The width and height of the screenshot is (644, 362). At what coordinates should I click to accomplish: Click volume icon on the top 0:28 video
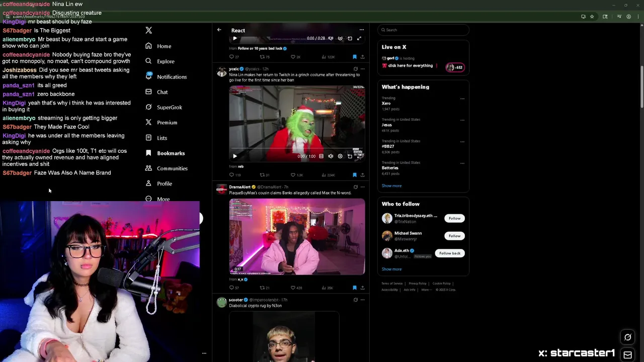[331, 38]
